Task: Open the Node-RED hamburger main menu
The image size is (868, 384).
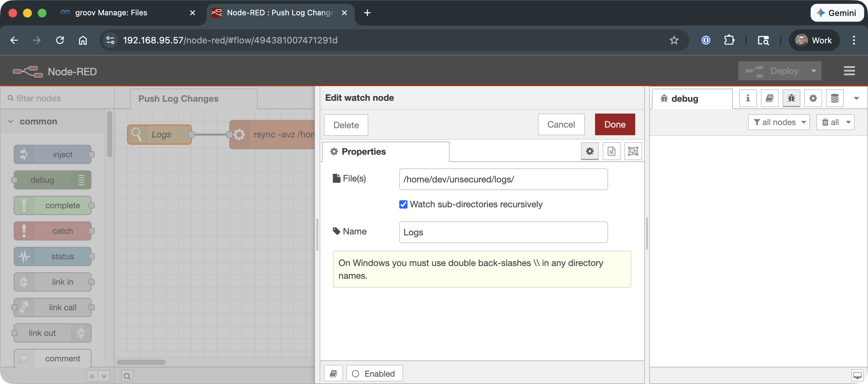Action: (x=849, y=71)
